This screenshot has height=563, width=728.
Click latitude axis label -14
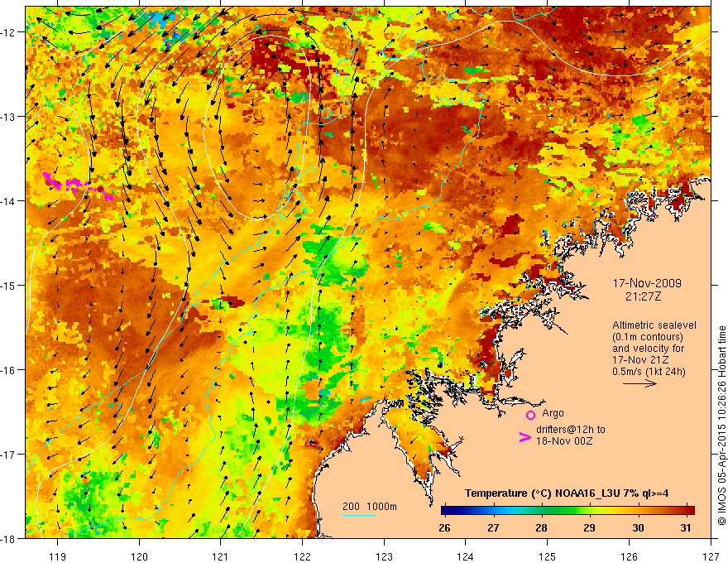pos(9,201)
